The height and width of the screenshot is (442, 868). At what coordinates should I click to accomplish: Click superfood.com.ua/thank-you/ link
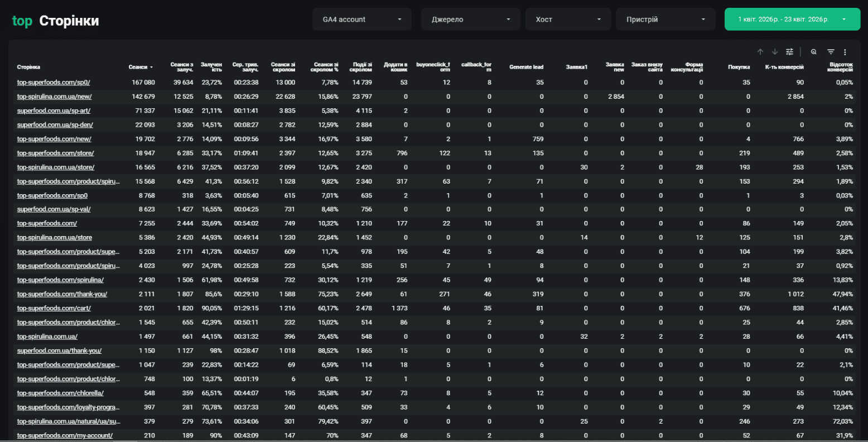[x=59, y=350]
